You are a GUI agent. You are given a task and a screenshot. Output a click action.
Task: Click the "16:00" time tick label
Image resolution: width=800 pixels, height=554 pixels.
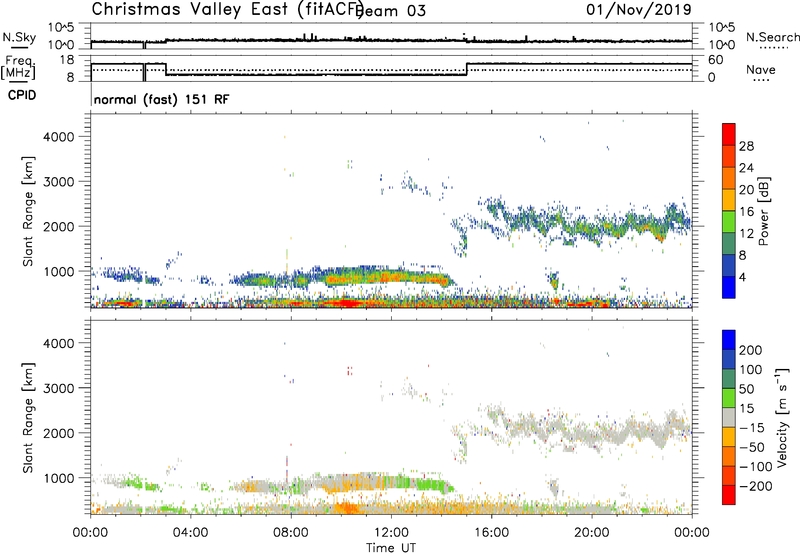[x=491, y=533]
